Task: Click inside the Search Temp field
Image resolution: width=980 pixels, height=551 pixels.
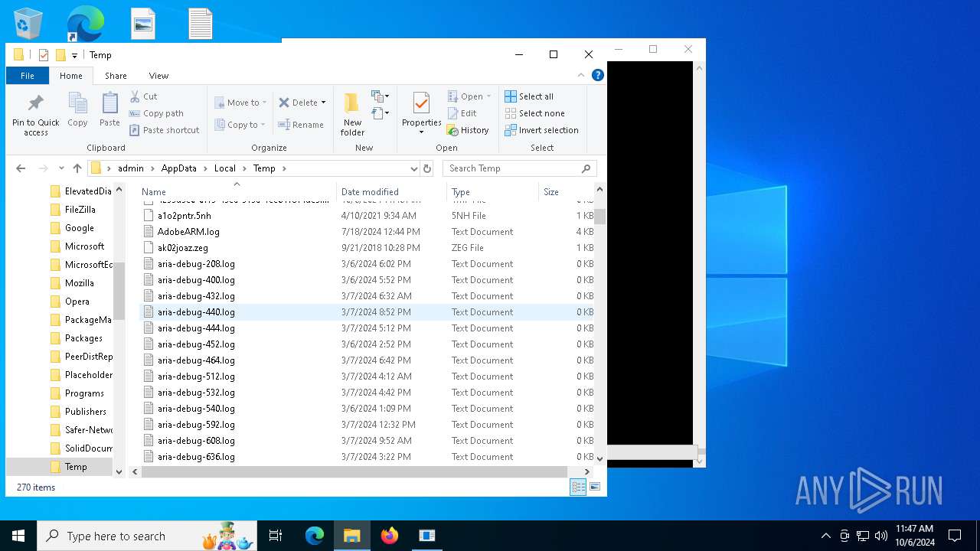Action: (x=511, y=168)
